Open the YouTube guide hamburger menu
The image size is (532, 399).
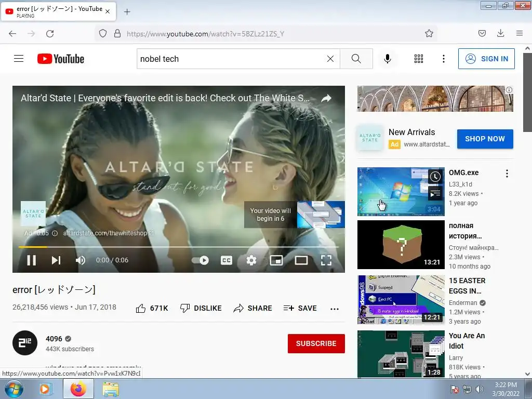pyautogui.click(x=19, y=59)
